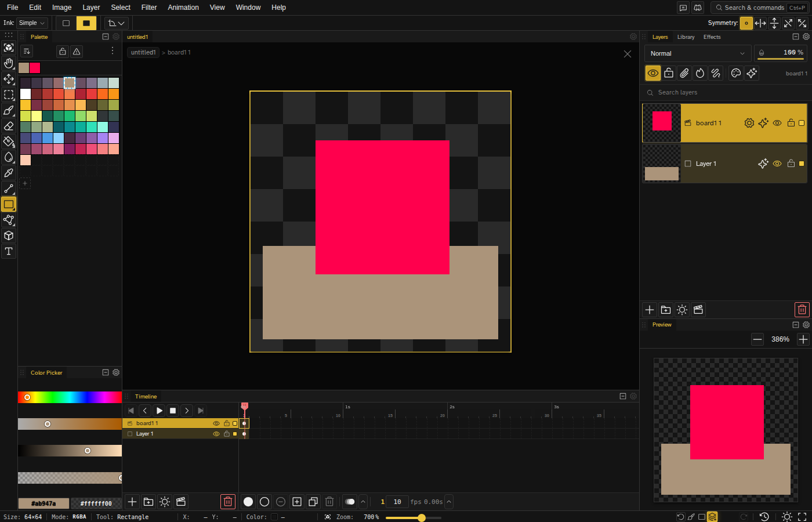The image size is (812, 522).
Task: Click the horizontal symmetry icon
Action: (x=760, y=23)
